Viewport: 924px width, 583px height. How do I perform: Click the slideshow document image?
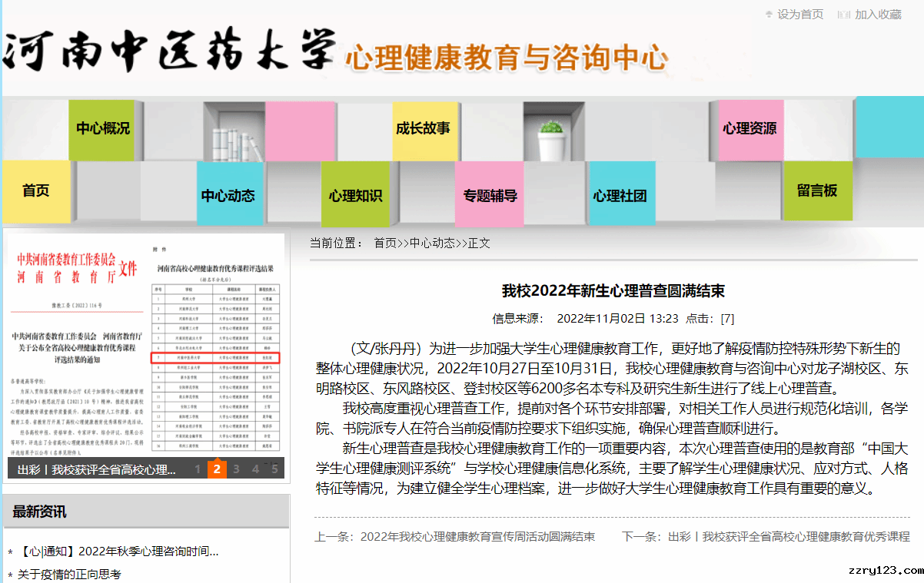click(146, 346)
